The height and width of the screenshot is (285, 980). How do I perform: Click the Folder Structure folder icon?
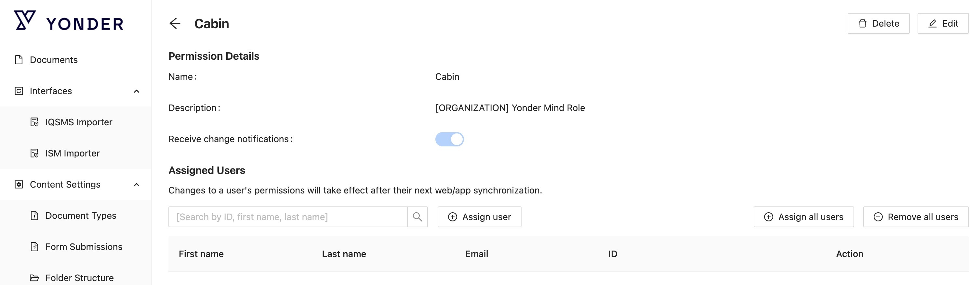(34, 278)
